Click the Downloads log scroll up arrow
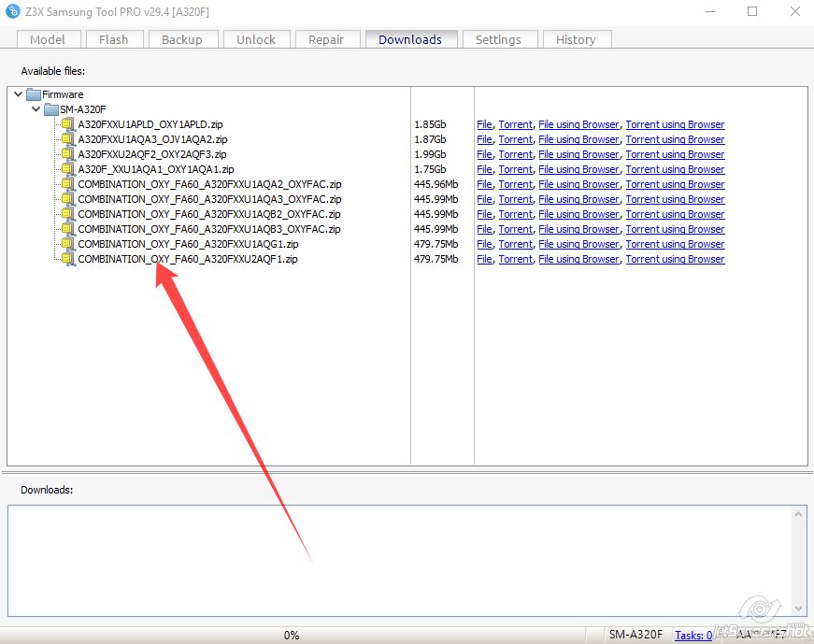This screenshot has width=814, height=644. pyautogui.click(x=799, y=514)
